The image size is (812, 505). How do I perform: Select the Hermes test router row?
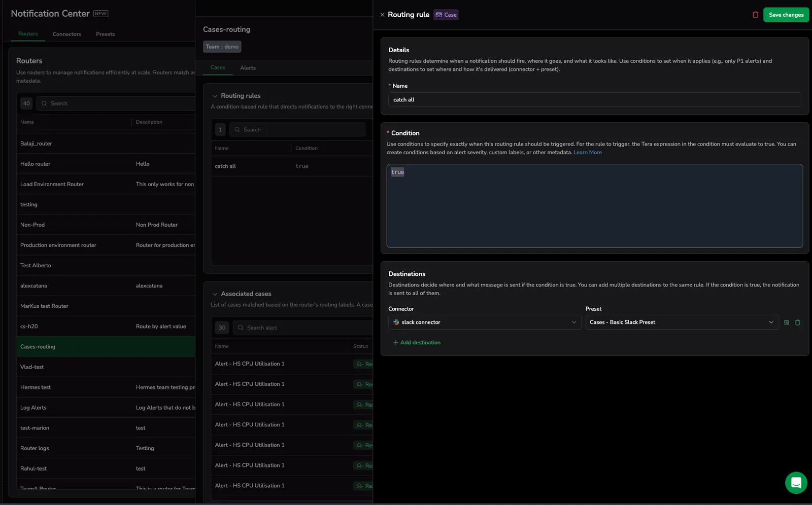pos(106,387)
